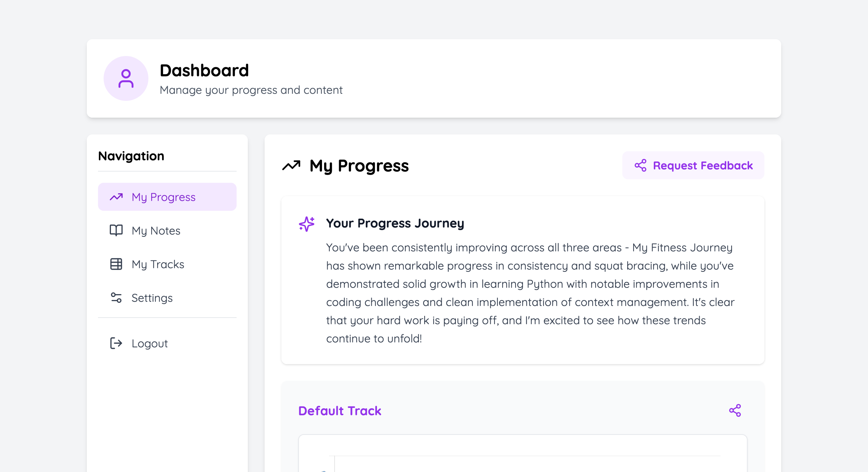Open My Progress from the navigation panel

163,197
